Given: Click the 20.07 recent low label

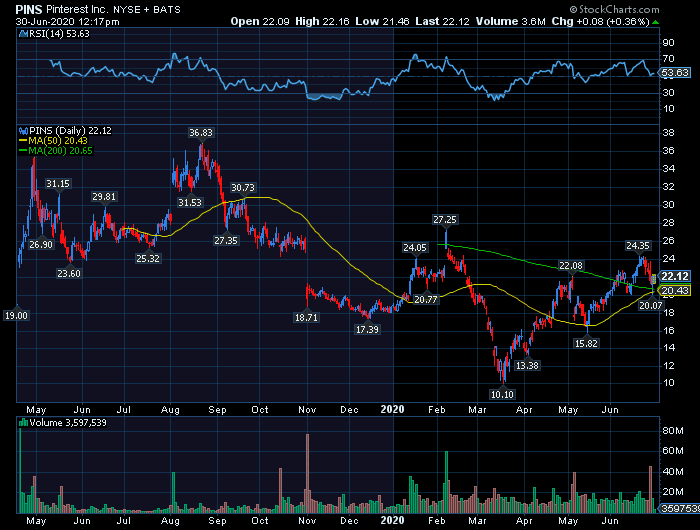Looking at the screenshot, I should click(x=651, y=306).
